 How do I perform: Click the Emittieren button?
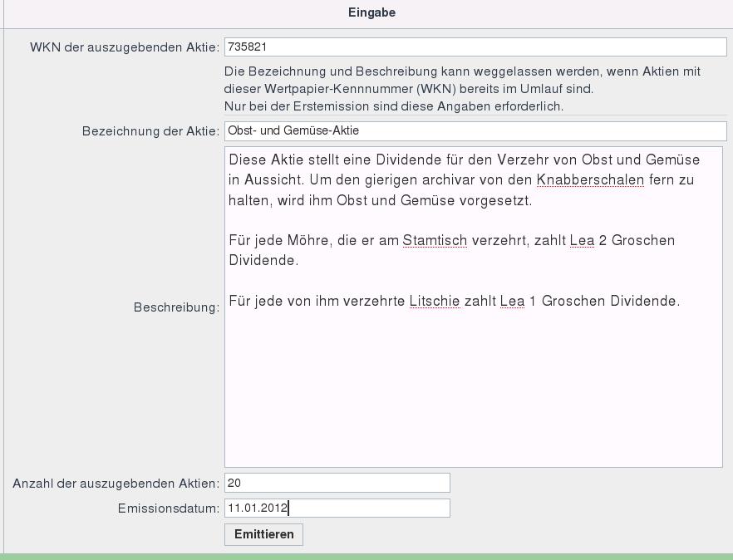(x=263, y=534)
